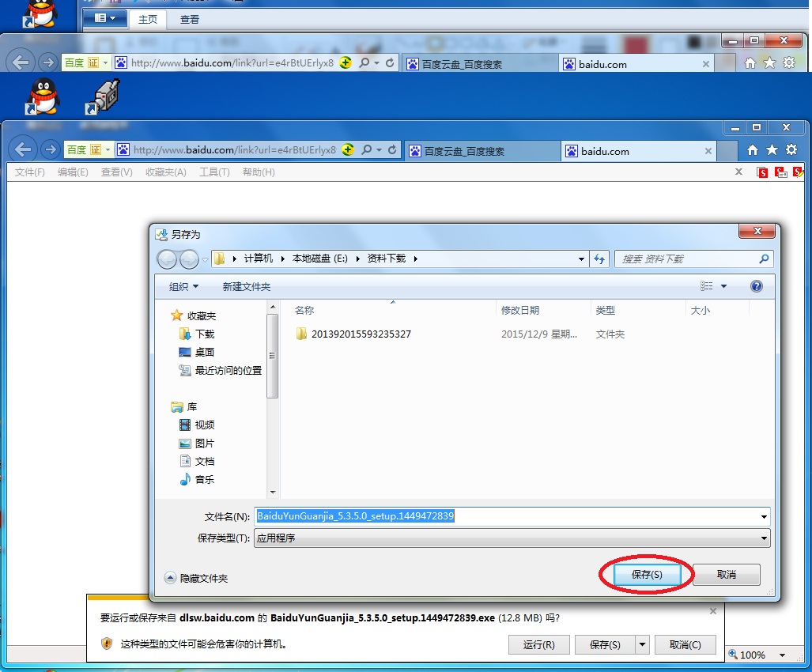Open address path history dropdown arrow
The height and width of the screenshot is (672, 812).
pos(582,259)
